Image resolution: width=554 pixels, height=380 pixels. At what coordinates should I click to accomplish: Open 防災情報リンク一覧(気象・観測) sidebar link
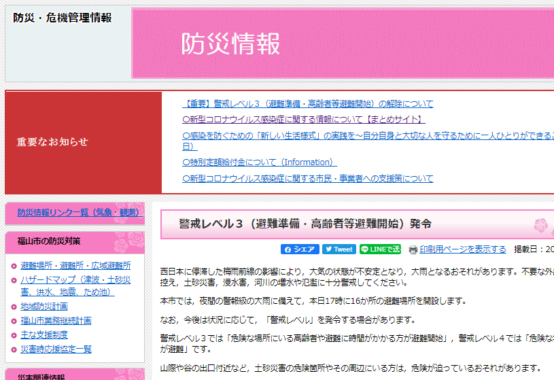(80, 213)
